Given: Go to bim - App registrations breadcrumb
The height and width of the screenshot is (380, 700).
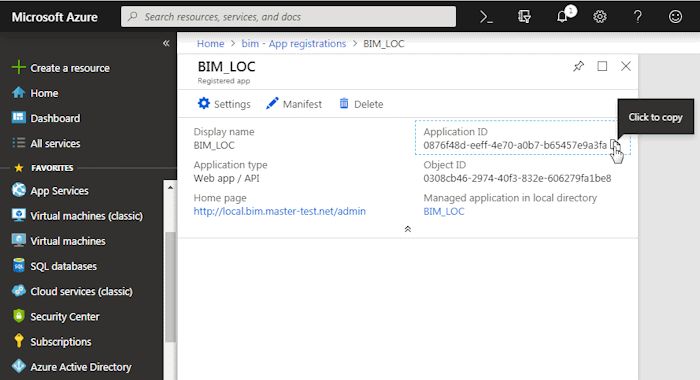Looking at the screenshot, I should tap(294, 43).
